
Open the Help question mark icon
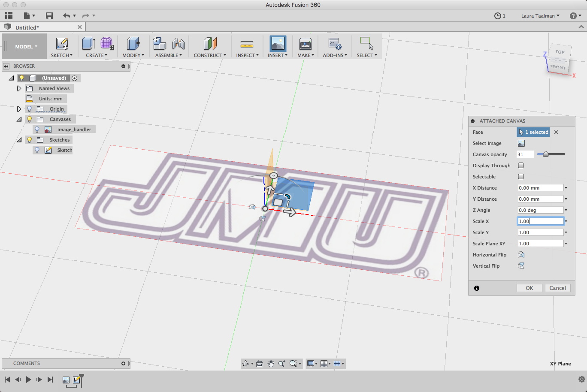(573, 16)
